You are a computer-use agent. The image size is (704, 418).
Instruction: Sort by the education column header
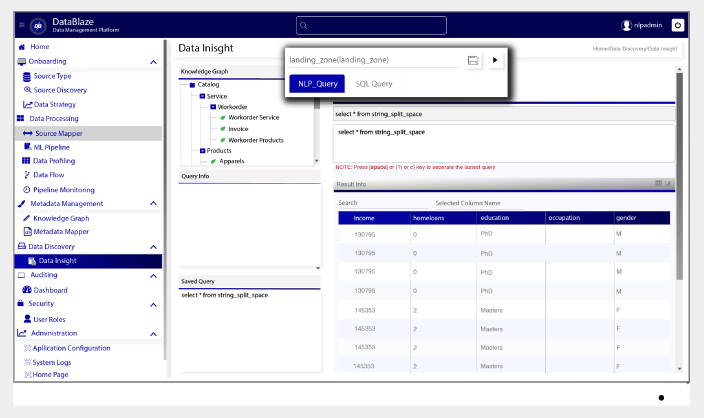click(495, 218)
